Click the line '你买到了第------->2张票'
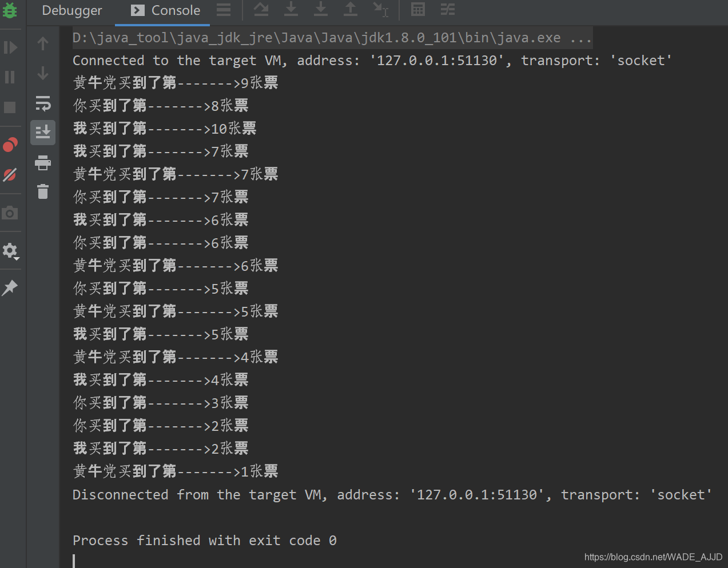 (161, 426)
